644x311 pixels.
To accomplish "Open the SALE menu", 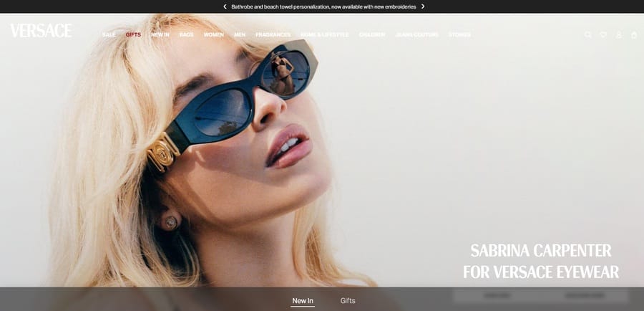I will pos(109,35).
